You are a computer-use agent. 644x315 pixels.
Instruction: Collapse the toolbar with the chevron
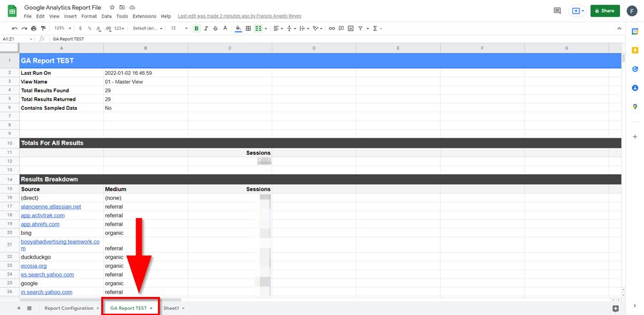click(620, 28)
